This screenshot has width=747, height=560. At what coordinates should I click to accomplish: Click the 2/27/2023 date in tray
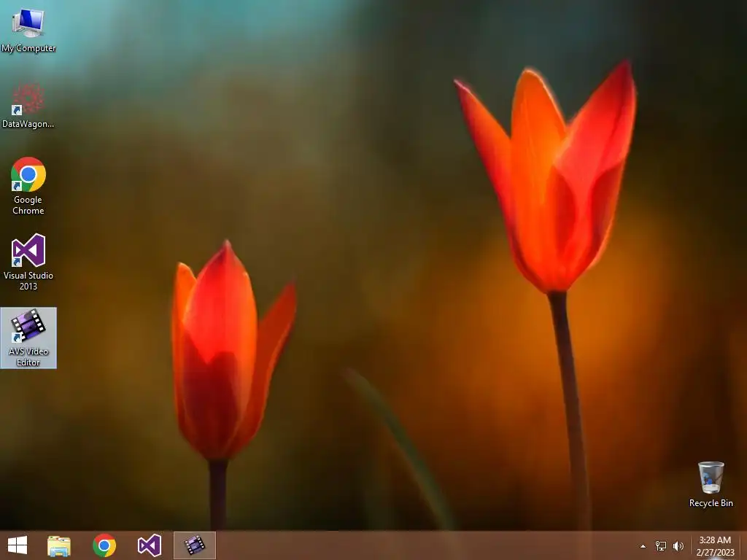[x=715, y=553]
